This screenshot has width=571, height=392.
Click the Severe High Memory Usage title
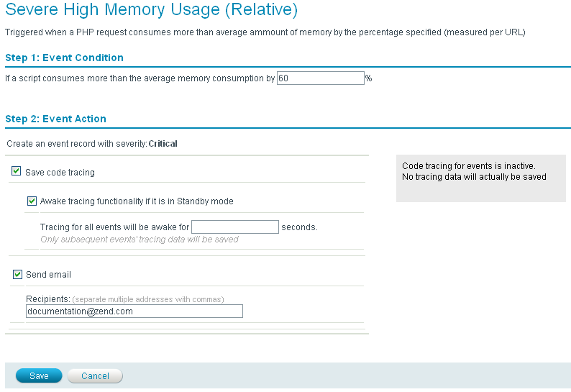151,11
